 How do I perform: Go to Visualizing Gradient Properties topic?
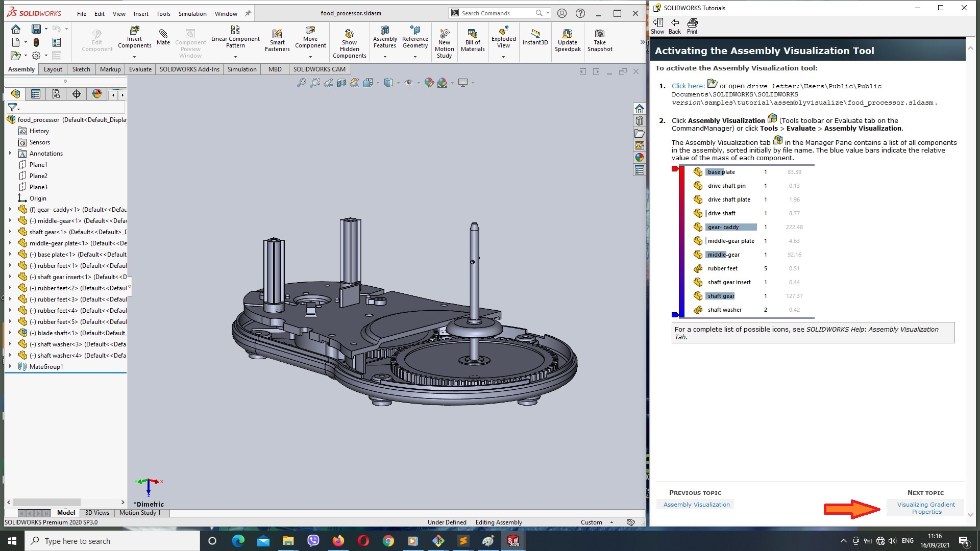[x=926, y=508]
